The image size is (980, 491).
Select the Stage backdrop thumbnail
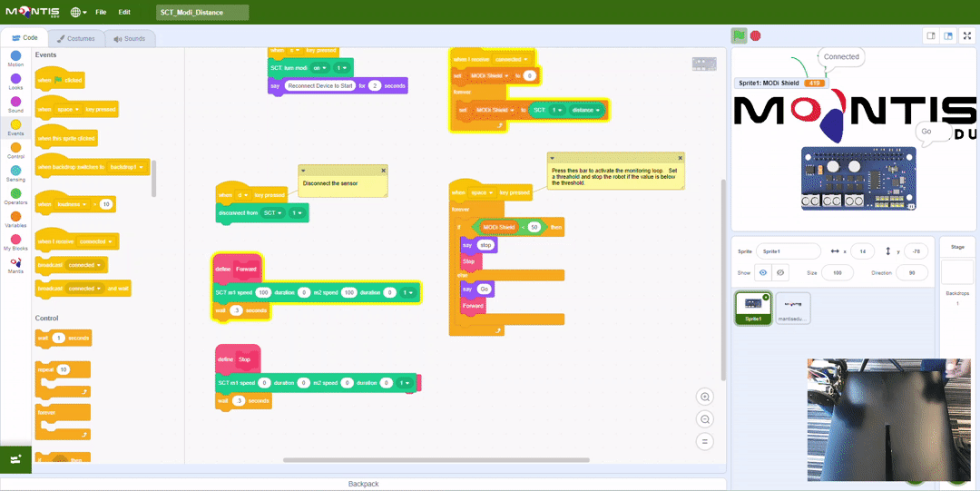pos(957,272)
